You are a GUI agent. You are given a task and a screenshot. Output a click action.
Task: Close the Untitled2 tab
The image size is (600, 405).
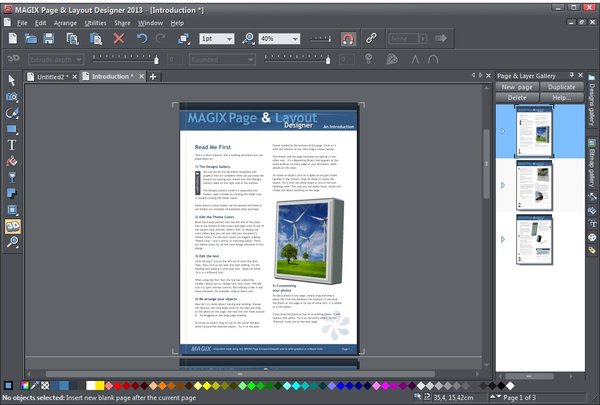(x=75, y=77)
